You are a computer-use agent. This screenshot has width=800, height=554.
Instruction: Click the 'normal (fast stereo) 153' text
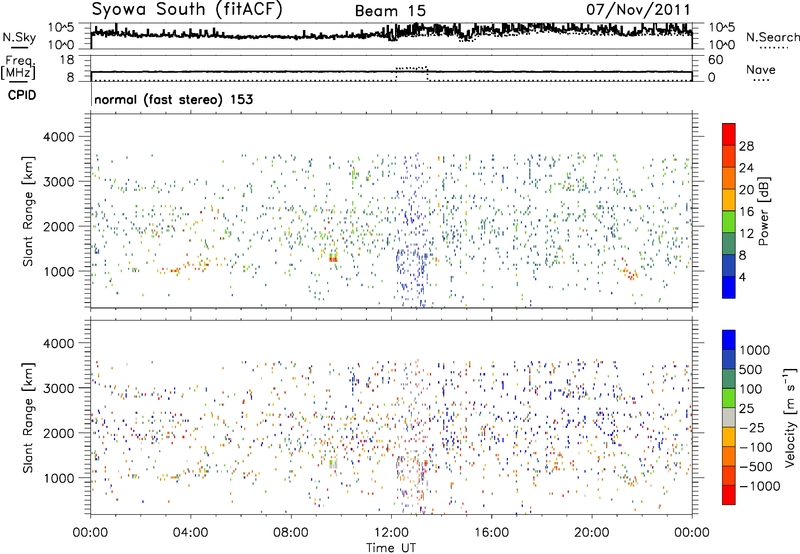(x=173, y=99)
